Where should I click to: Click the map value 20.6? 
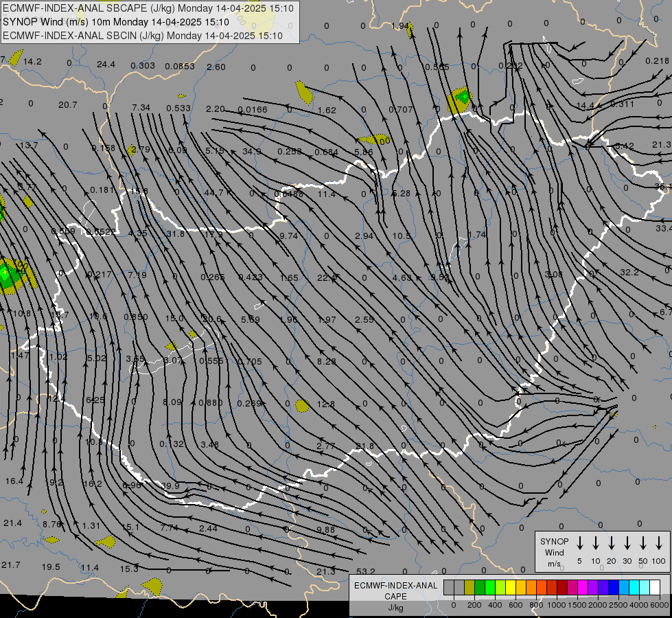pyautogui.click(x=212, y=319)
